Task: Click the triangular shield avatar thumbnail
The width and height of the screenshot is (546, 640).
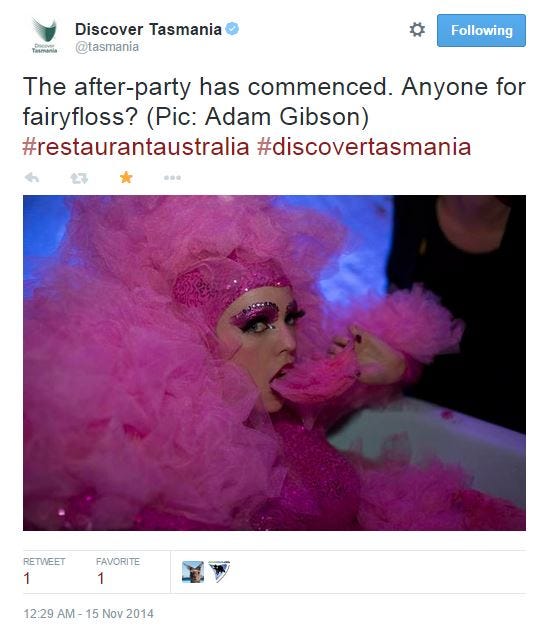Action: point(219,572)
